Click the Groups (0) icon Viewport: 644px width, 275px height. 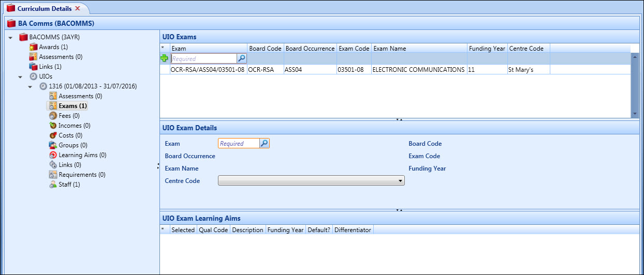pyautogui.click(x=53, y=145)
